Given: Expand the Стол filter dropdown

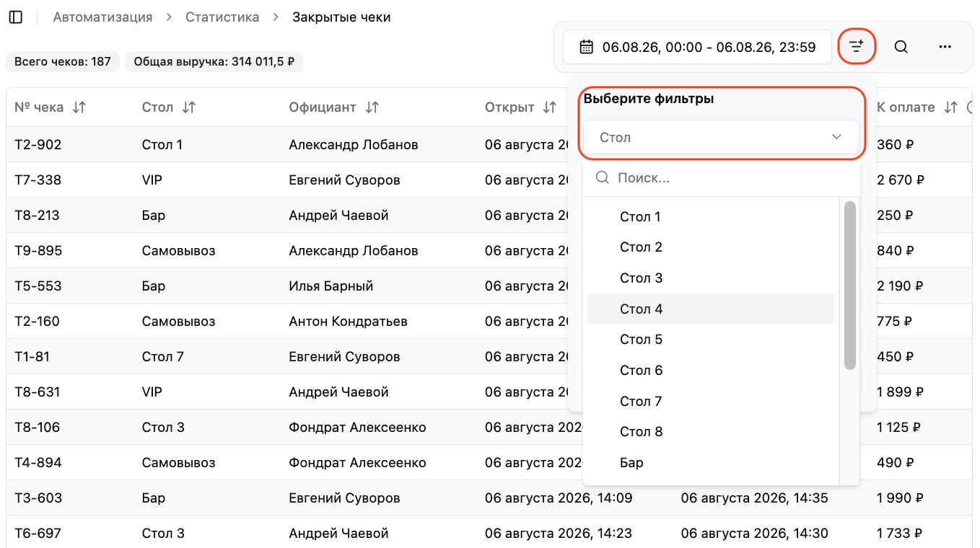Looking at the screenshot, I should 721,137.
